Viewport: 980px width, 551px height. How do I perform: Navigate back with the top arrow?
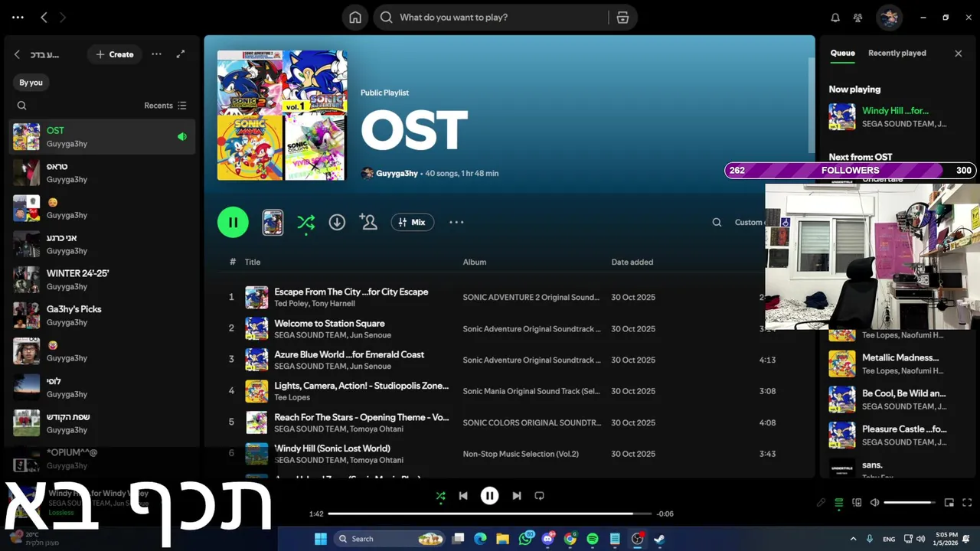44,18
